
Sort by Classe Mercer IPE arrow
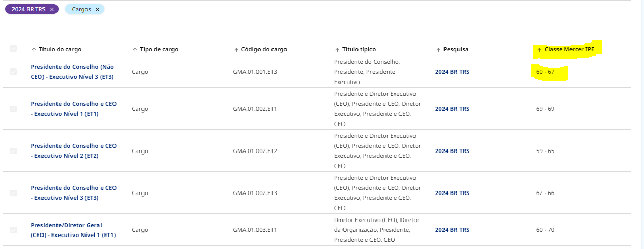(539, 50)
